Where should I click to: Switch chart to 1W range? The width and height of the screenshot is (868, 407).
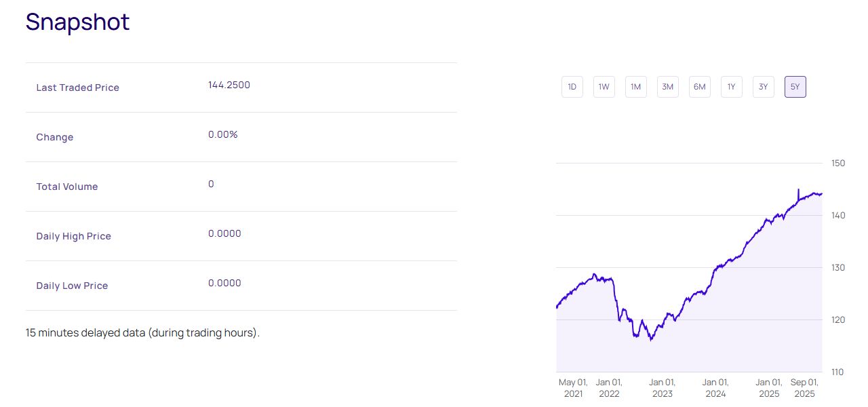pos(604,87)
